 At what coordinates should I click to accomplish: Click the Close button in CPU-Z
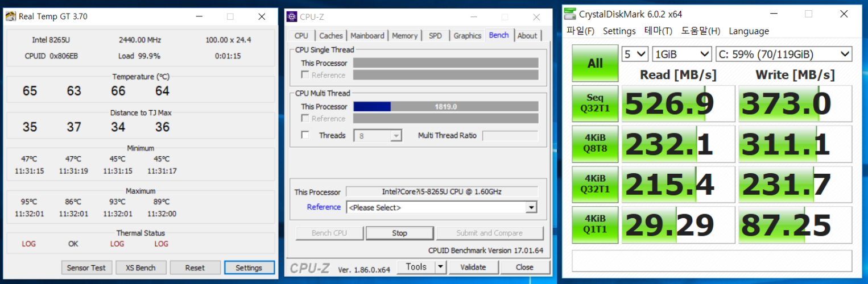click(x=525, y=267)
